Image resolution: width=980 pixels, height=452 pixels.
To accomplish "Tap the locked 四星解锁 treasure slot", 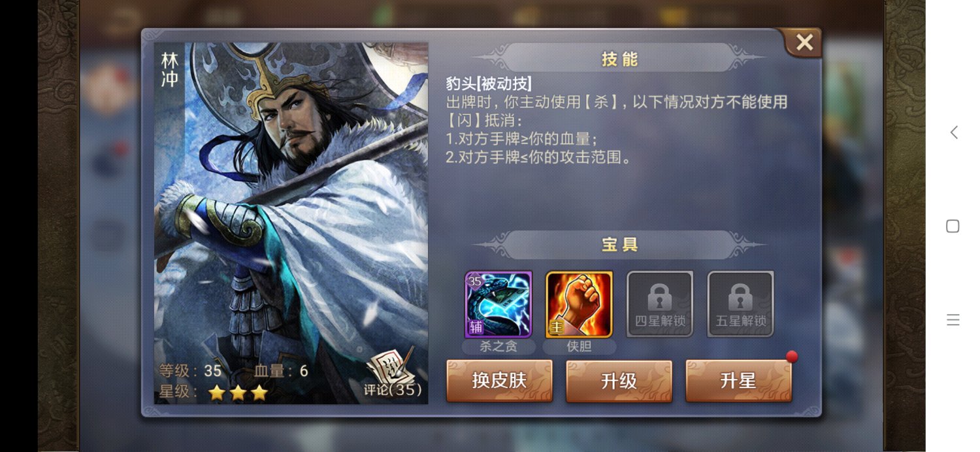I will [660, 304].
